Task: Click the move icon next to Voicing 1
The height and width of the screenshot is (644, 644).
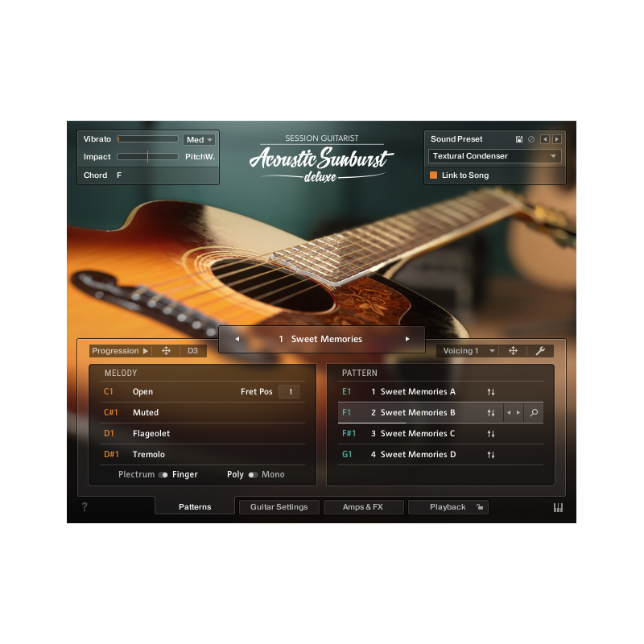Action: click(x=513, y=351)
